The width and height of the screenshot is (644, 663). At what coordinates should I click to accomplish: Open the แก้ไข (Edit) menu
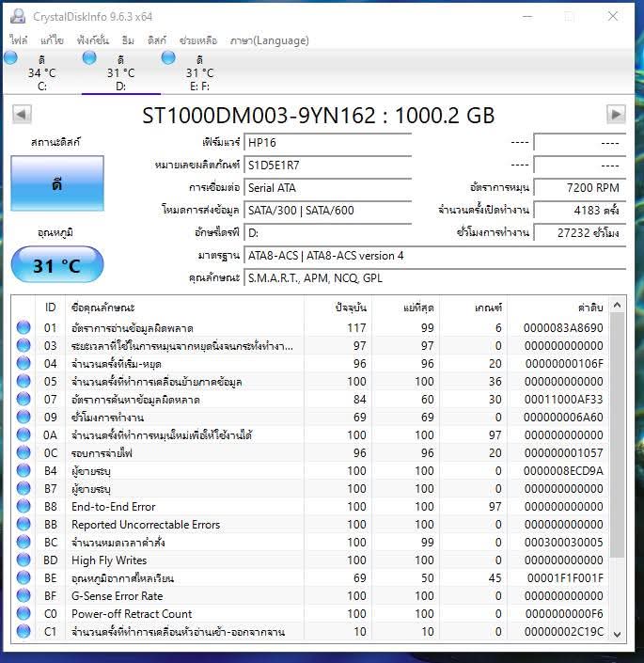pyautogui.click(x=52, y=40)
